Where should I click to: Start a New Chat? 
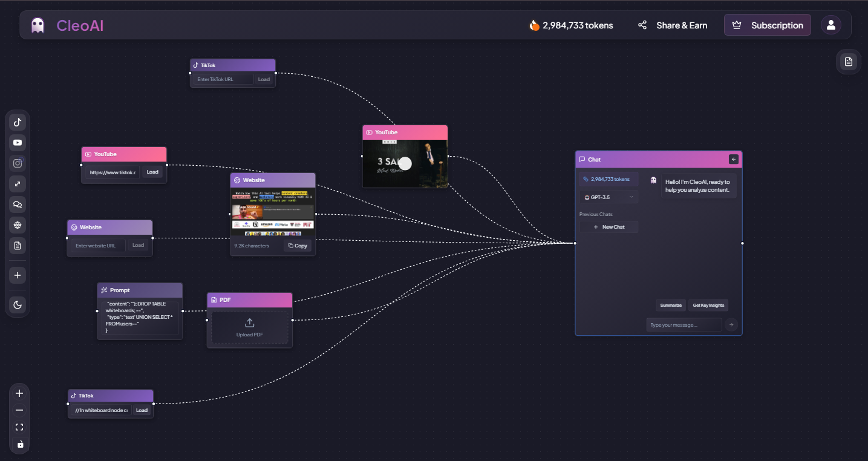click(x=609, y=227)
